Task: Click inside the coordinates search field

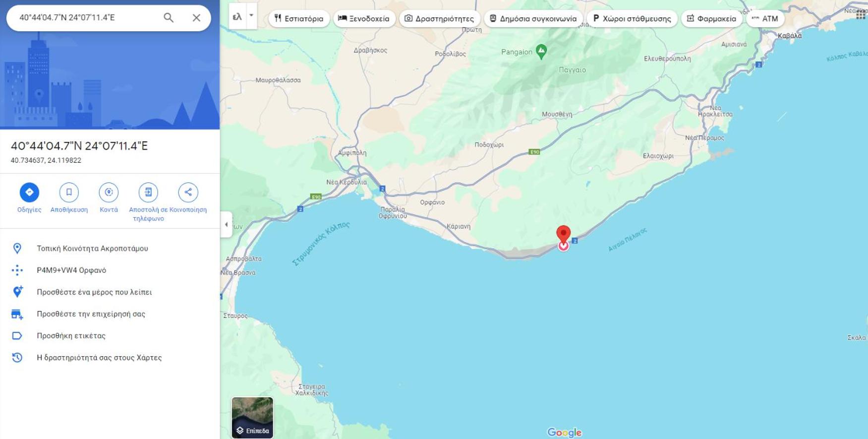Action: pos(84,18)
